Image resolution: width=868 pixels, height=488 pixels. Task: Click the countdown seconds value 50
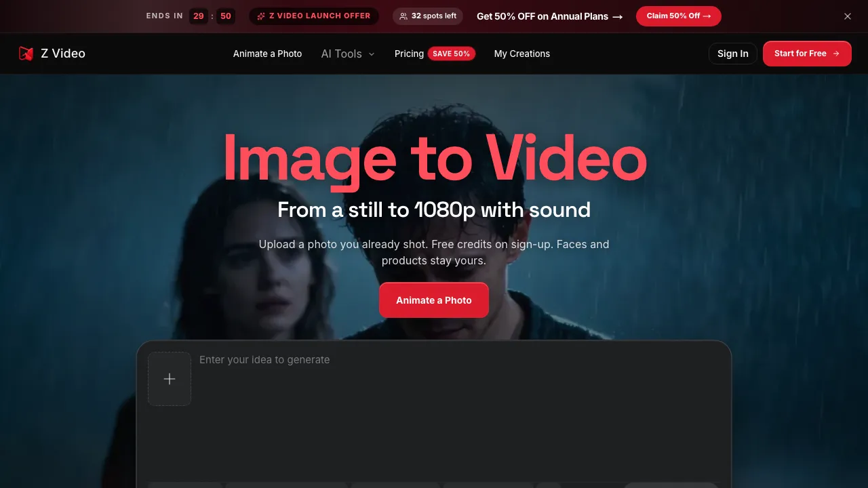pos(226,16)
